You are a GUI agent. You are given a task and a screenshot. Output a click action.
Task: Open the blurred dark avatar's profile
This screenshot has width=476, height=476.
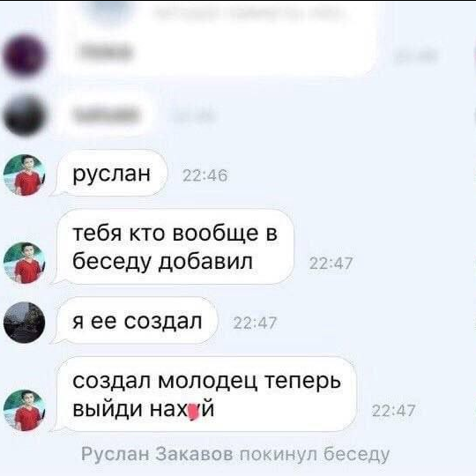tap(25, 115)
